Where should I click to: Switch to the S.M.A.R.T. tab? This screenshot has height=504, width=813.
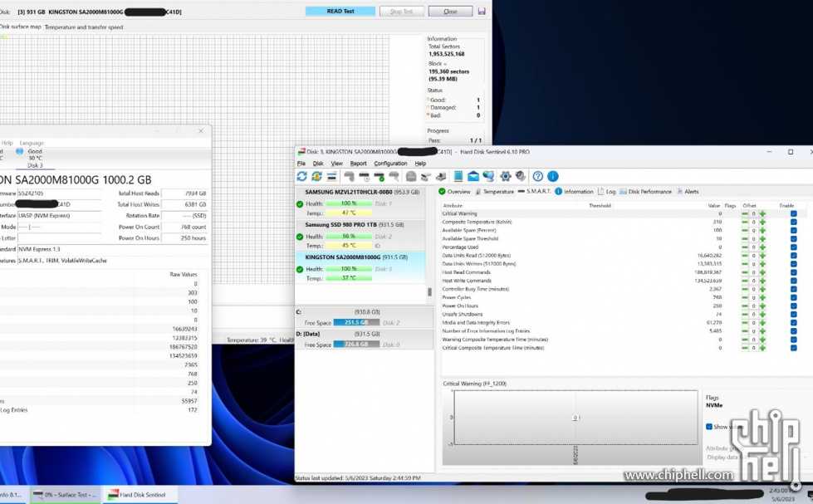click(535, 192)
